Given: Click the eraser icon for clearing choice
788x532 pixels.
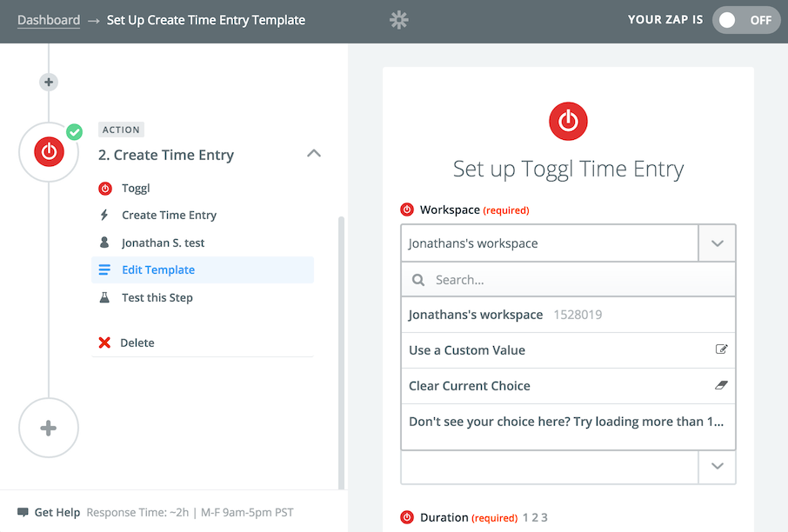Looking at the screenshot, I should coord(721,385).
